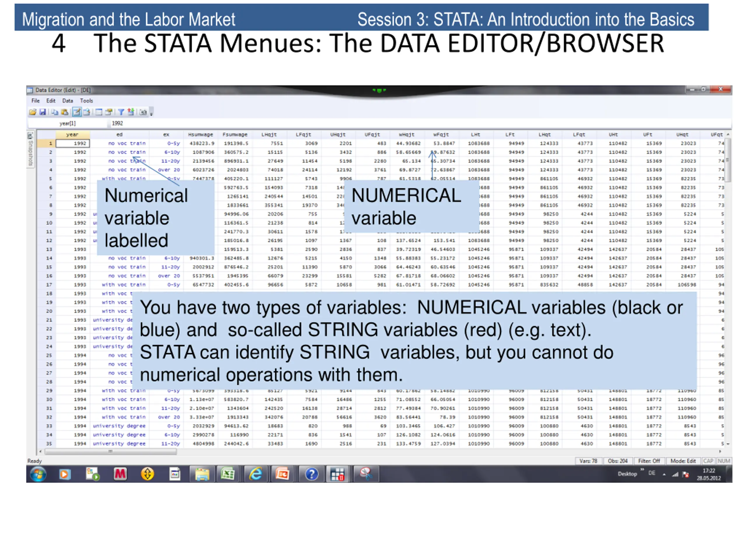Click the Paste clipboard icon
The width and height of the screenshot is (747, 560).
click(65, 112)
